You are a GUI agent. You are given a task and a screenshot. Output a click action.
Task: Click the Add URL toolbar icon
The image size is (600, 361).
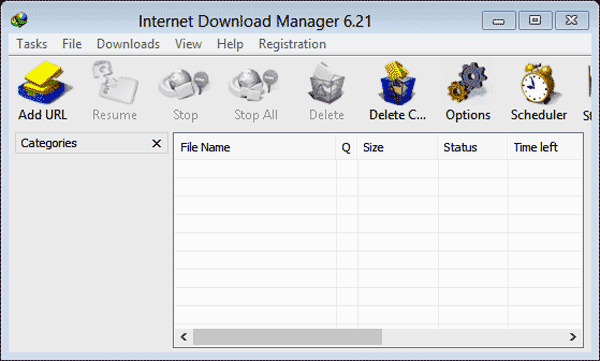click(44, 83)
